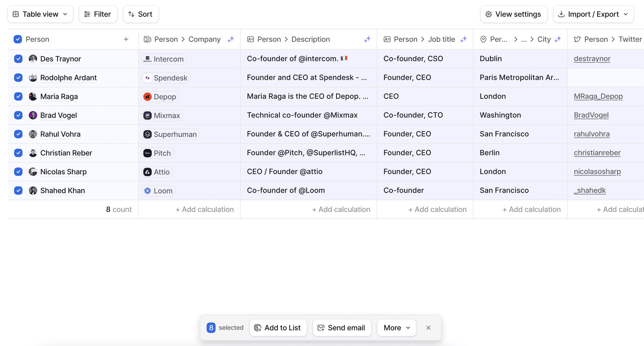Click Rodolphe Ardant's avatar
The width and height of the screenshot is (644, 346).
[33, 78]
